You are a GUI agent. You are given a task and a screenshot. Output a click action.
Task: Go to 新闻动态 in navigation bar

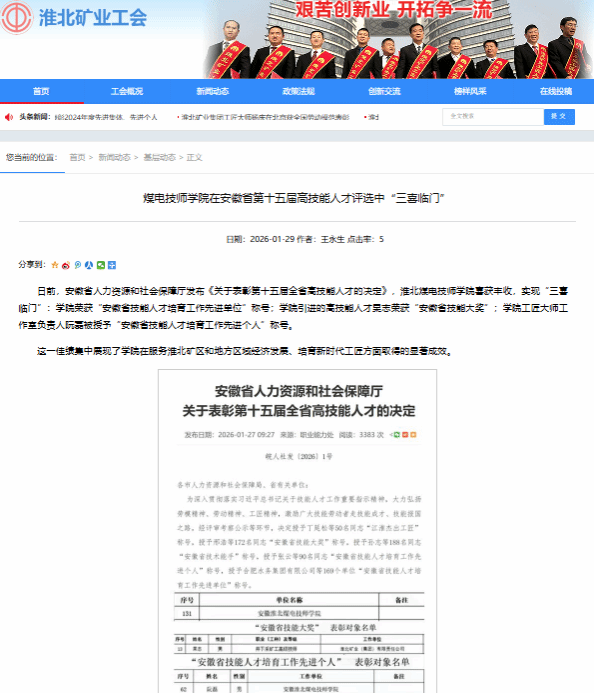coord(213,91)
